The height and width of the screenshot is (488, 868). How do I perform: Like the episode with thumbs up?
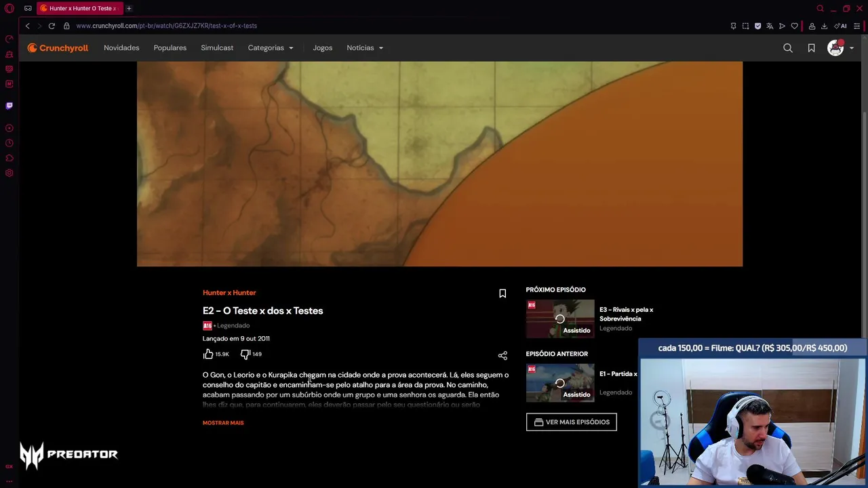(208, 354)
